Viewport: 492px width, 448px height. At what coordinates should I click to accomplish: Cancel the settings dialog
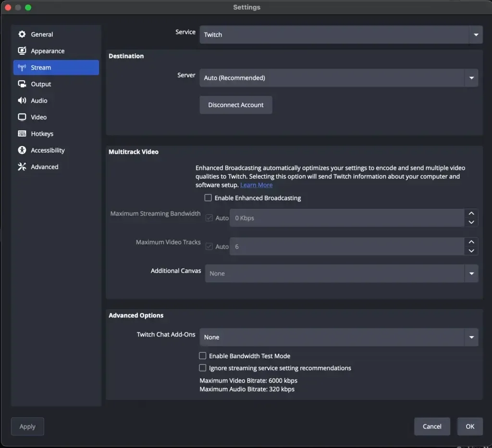click(432, 426)
